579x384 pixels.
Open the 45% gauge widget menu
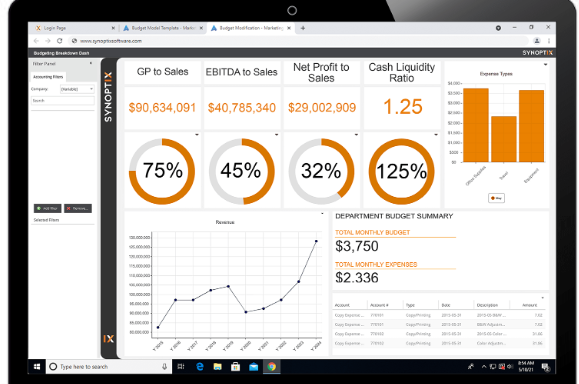[x=277, y=135]
